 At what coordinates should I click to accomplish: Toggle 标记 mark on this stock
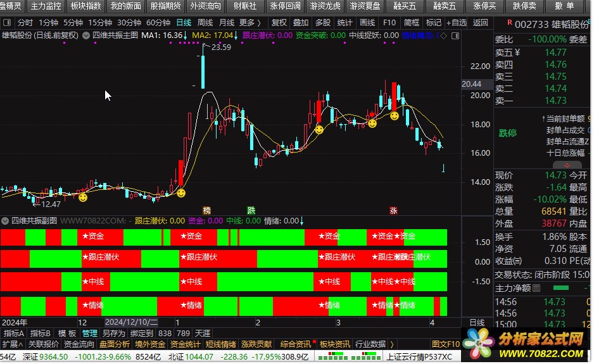(x=433, y=23)
